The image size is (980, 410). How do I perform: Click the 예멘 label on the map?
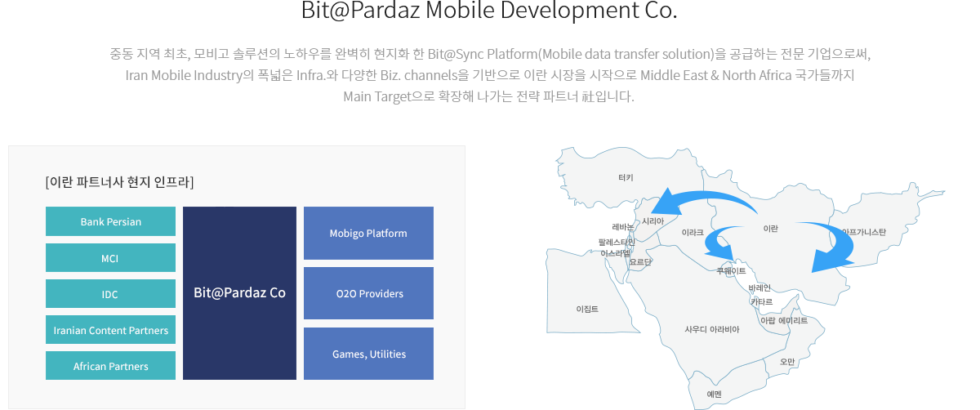(x=714, y=394)
